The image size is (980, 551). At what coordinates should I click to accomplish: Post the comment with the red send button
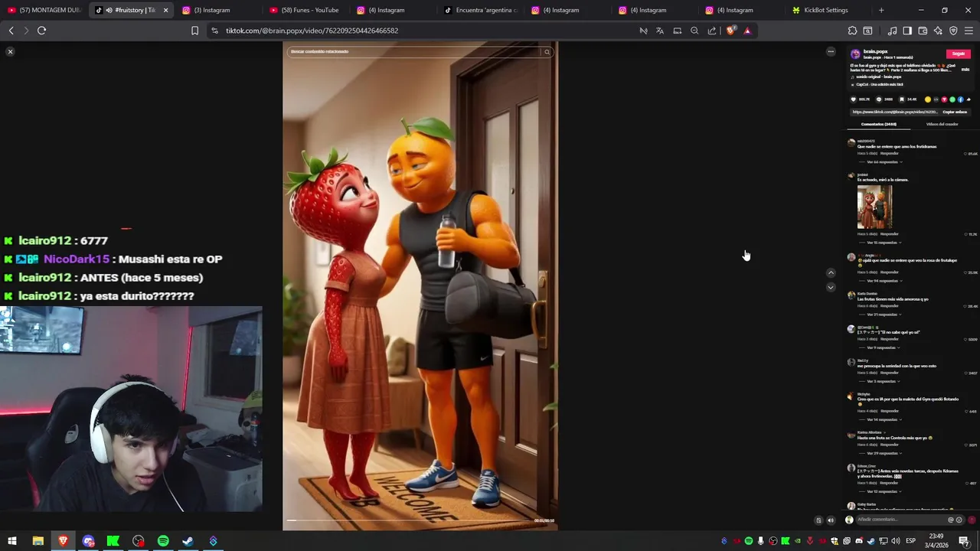tap(972, 520)
